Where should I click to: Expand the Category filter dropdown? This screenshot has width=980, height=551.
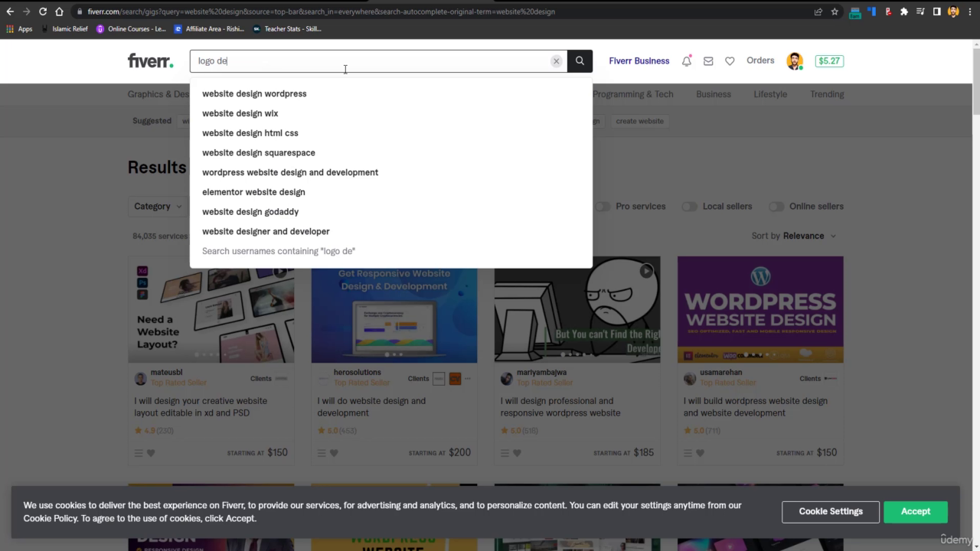(158, 207)
